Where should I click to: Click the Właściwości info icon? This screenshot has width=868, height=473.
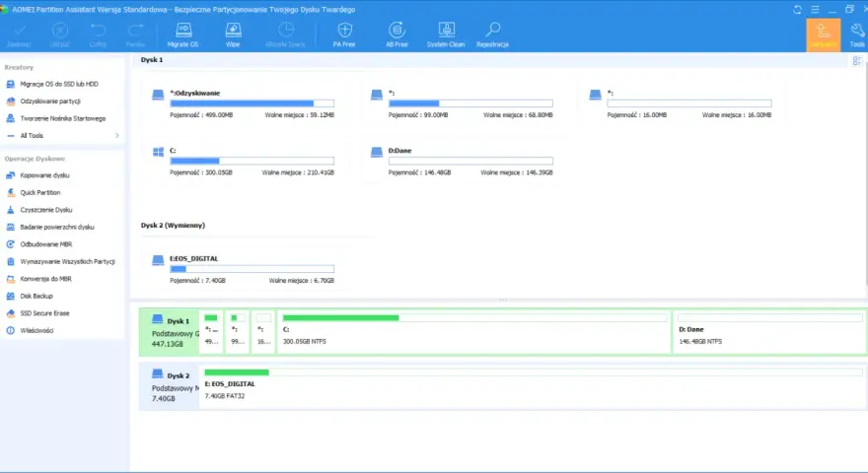point(11,330)
